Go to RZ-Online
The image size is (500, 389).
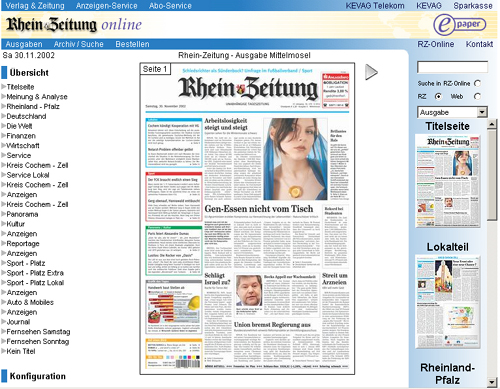pos(436,44)
